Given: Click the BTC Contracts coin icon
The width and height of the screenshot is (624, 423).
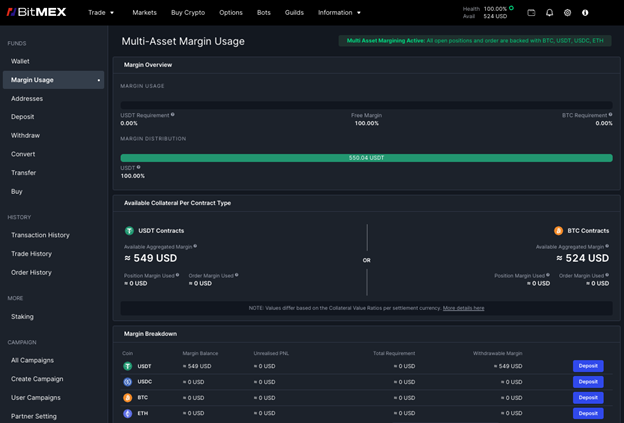Looking at the screenshot, I should point(558,231).
